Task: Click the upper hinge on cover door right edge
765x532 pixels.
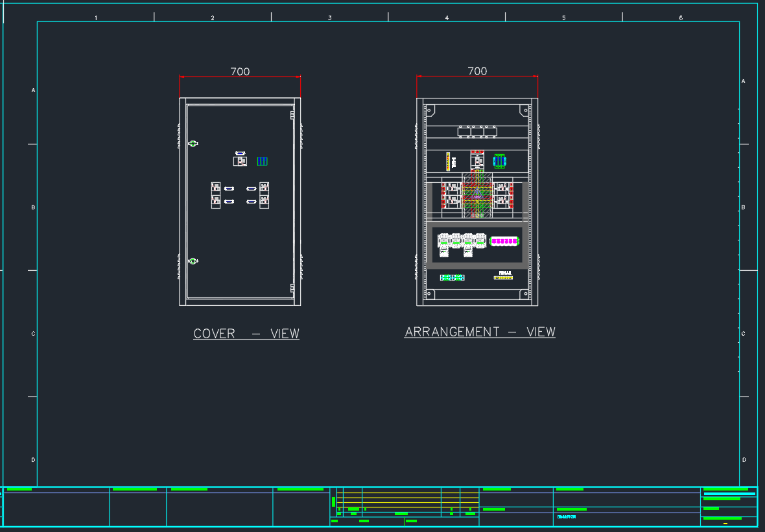Action: 292,115
